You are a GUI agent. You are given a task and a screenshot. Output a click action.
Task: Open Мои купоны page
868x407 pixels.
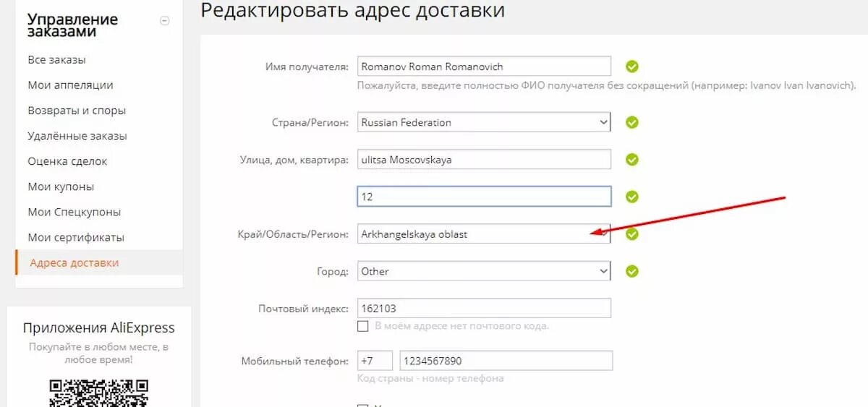pyautogui.click(x=61, y=187)
